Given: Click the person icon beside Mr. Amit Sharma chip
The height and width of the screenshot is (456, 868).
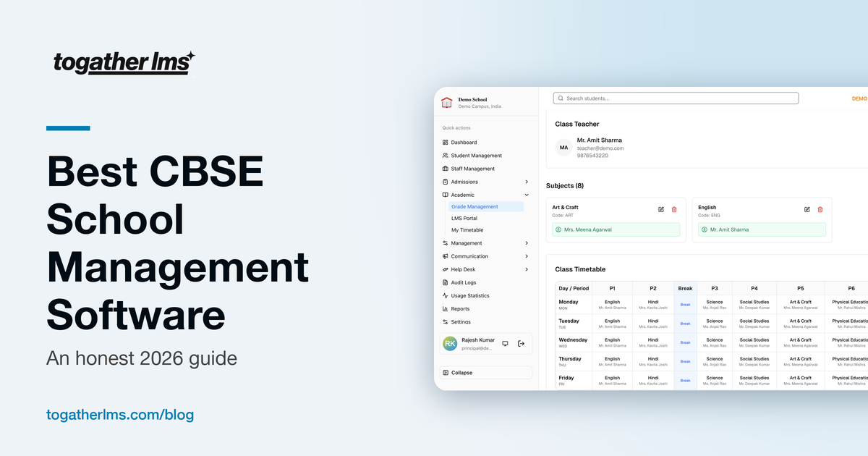Looking at the screenshot, I should [705, 229].
